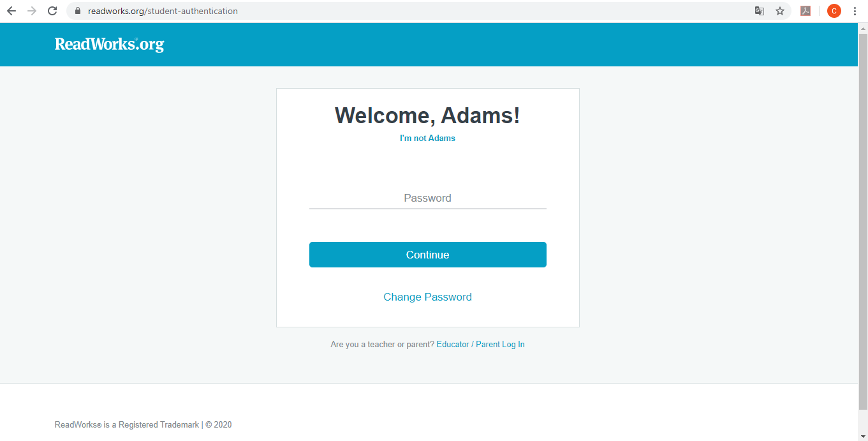The width and height of the screenshot is (868, 441).
Task: Select the address bar URL
Action: 163,11
